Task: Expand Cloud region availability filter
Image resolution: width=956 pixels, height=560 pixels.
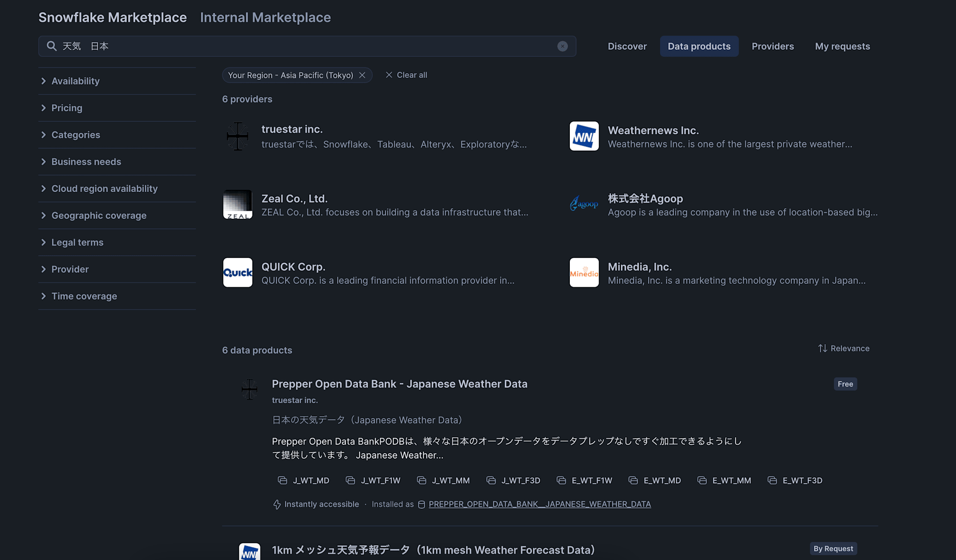Action: point(117,189)
